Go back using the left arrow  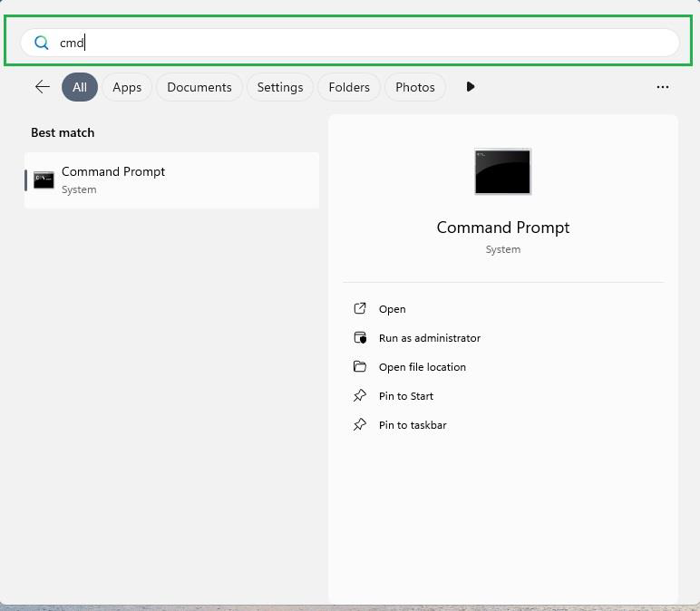point(43,87)
